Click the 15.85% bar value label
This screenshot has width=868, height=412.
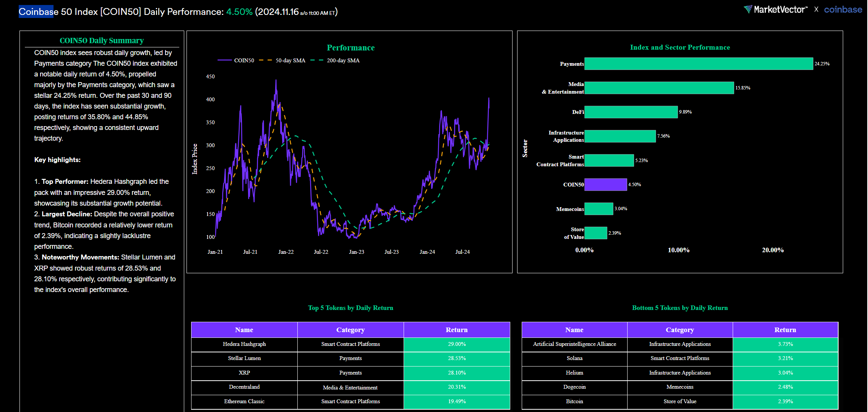pos(743,88)
